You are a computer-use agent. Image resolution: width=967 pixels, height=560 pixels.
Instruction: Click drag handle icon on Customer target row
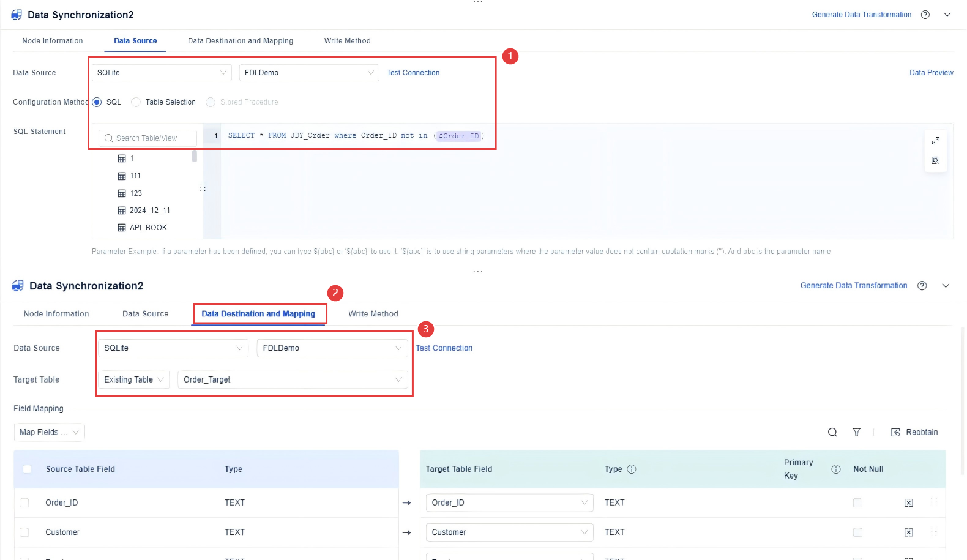tap(934, 532)
